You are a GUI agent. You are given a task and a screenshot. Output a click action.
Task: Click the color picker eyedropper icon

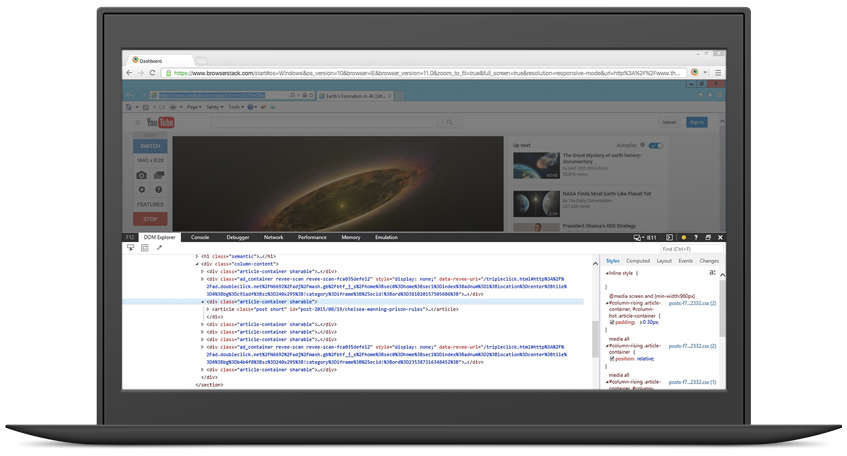pos(159,247)
